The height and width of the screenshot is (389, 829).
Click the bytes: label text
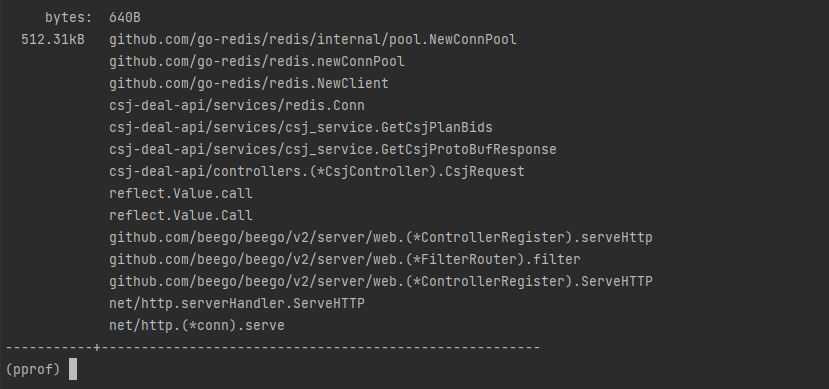click(69, 17)
